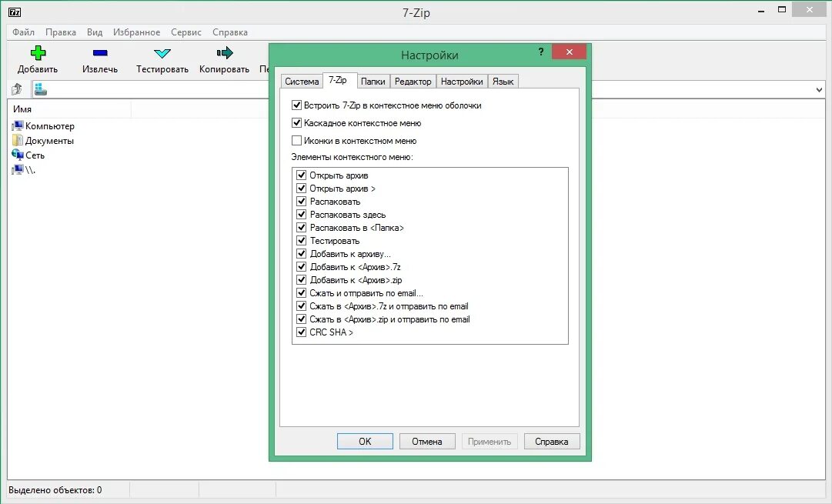
Task: Click the Добавить green plus icon
Action: [x=38, y=52]
